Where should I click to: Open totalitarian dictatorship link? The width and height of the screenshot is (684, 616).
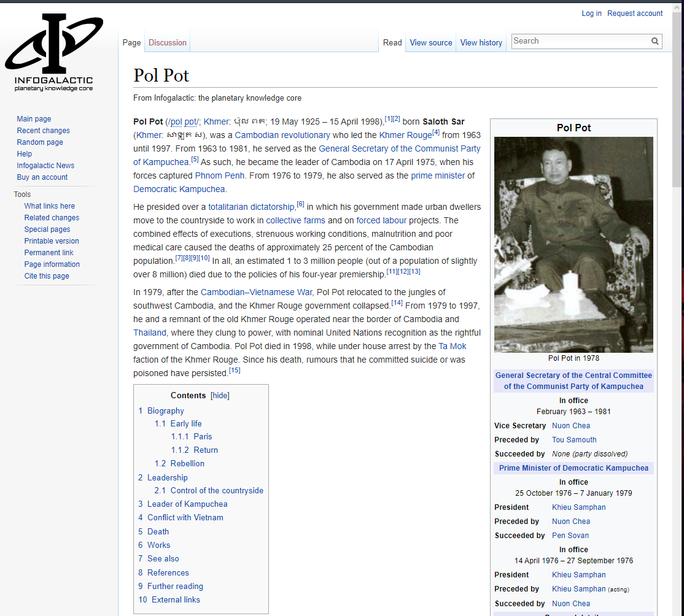251,207
